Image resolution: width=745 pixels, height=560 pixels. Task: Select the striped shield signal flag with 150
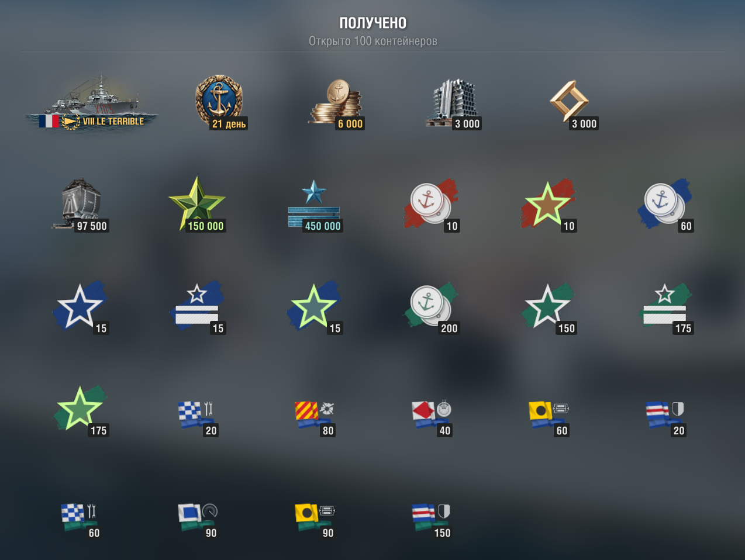pyautogui.click(x=432, y=520)
